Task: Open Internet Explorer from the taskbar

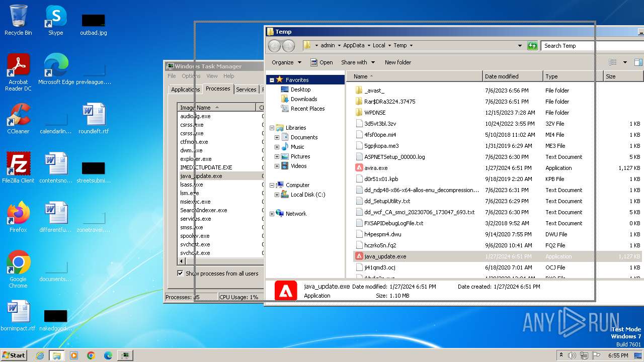Action: 40,355
